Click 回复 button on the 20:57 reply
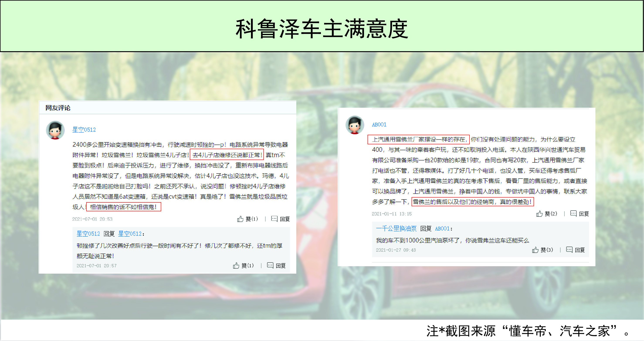The width and height of the screenshot is (644, 341). [281, 266]
